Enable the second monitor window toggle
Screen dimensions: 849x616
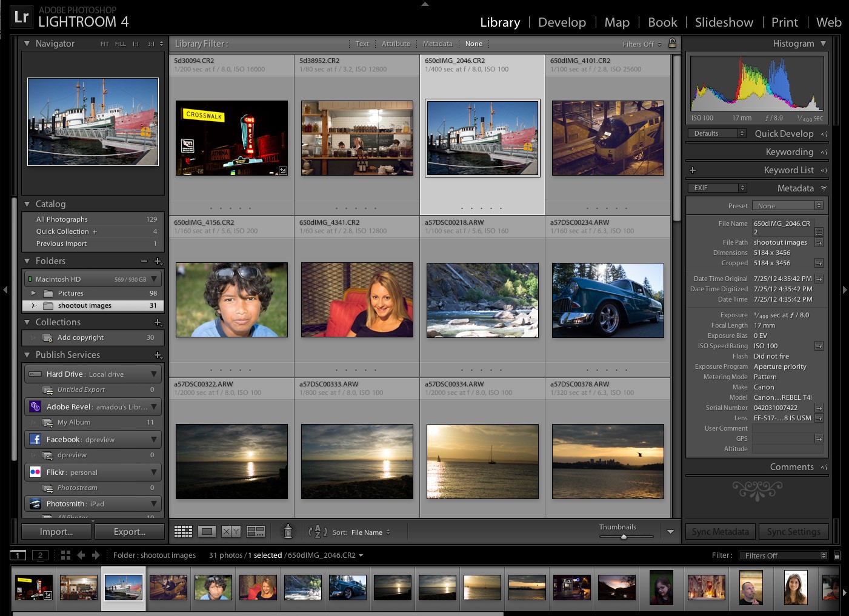tap(39, 555)
